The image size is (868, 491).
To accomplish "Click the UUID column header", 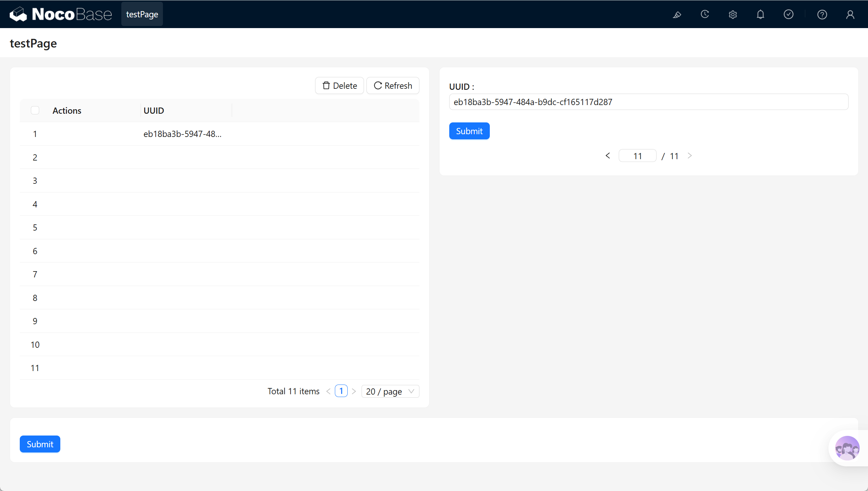I will point(154,111).
